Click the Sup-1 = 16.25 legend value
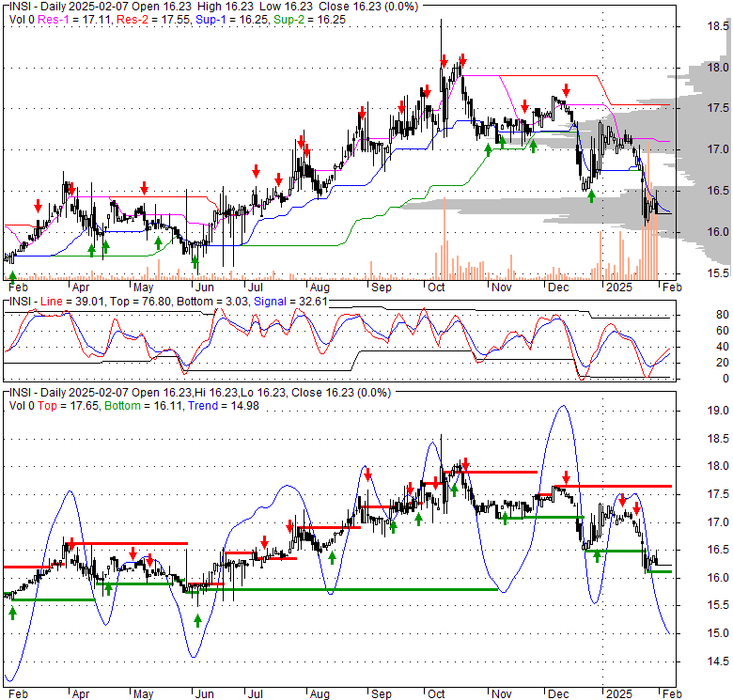The width and height of the screenshot is (733, 700). coord(232,20)
